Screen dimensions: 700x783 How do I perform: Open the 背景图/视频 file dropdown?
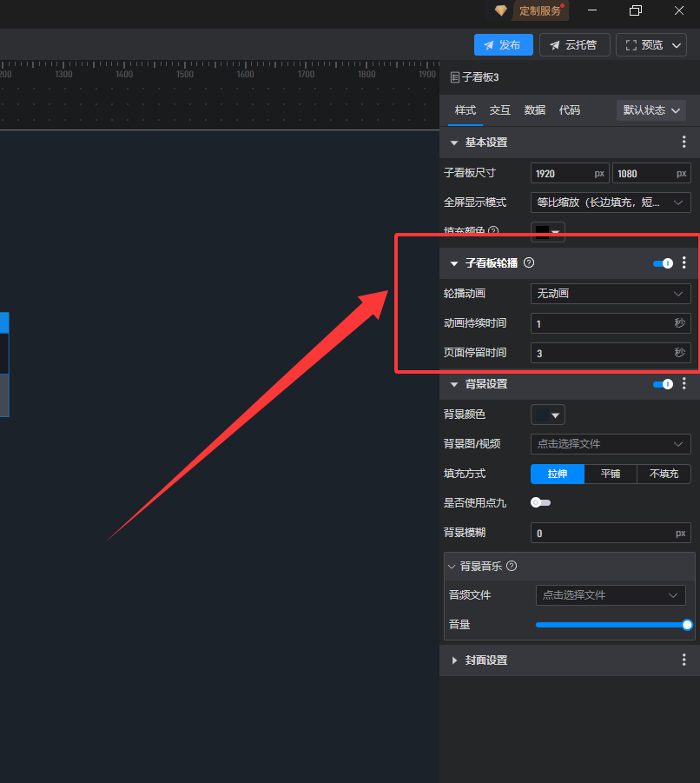coord(611,444)
